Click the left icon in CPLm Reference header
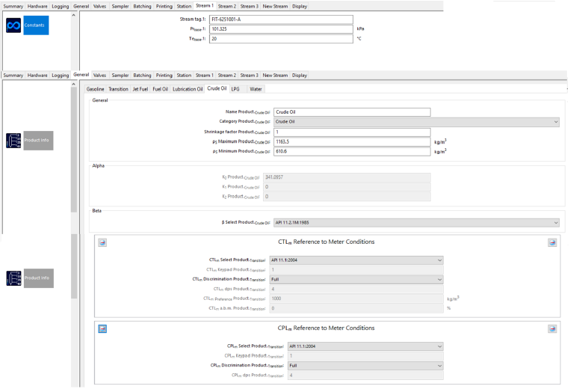 click(x=102, y=329)
